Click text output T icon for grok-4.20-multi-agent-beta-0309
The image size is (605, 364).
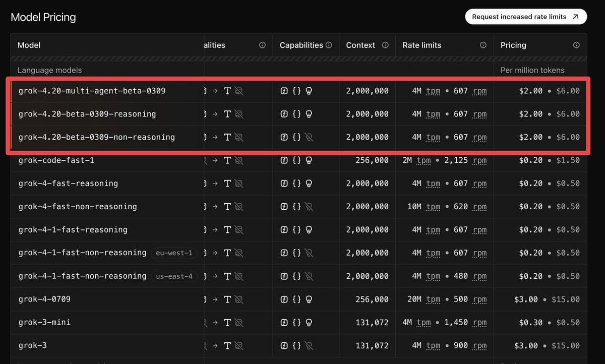click(227, 91)
